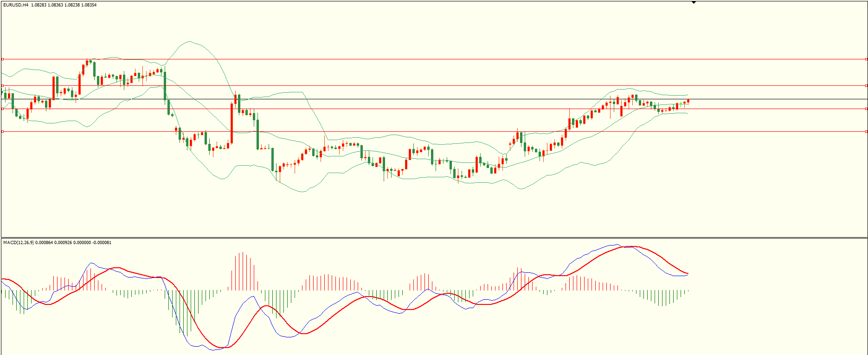Grab left handle of second red line
Screen dimensions: 868x355
(x=2, y=85)
